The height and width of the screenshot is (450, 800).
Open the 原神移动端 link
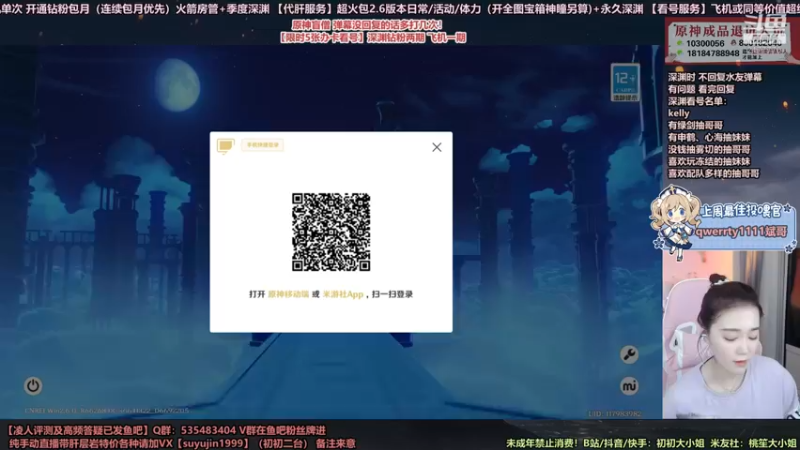288,294
